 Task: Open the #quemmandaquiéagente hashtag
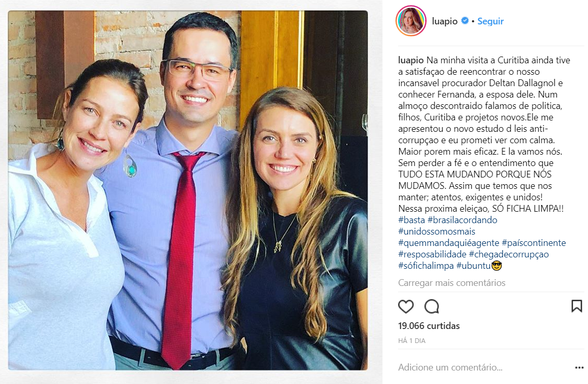448,243
